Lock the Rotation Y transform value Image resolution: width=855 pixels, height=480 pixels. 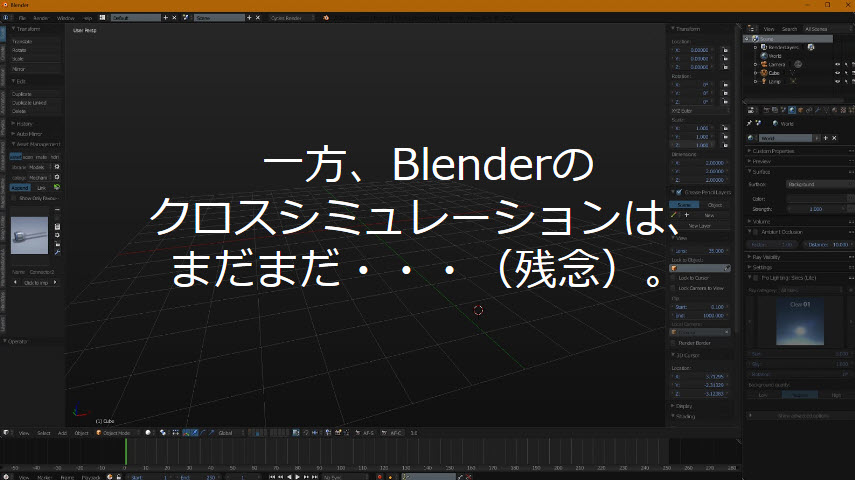coord(725,93)
